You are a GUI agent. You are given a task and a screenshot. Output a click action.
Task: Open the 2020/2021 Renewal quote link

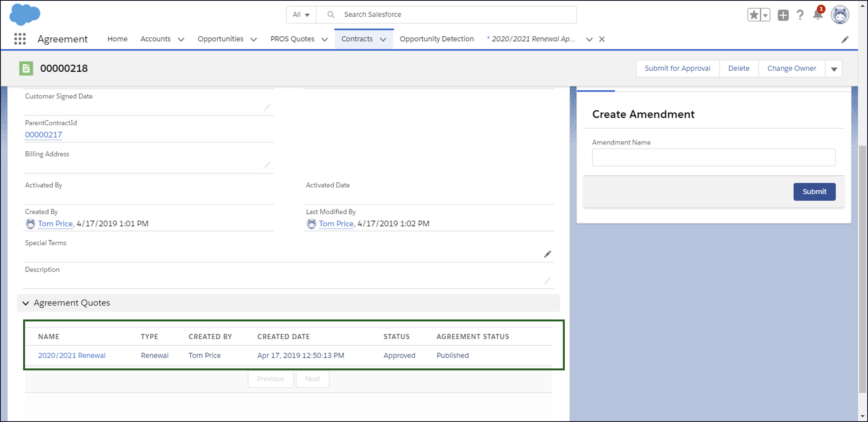click(x=72, y=355)
